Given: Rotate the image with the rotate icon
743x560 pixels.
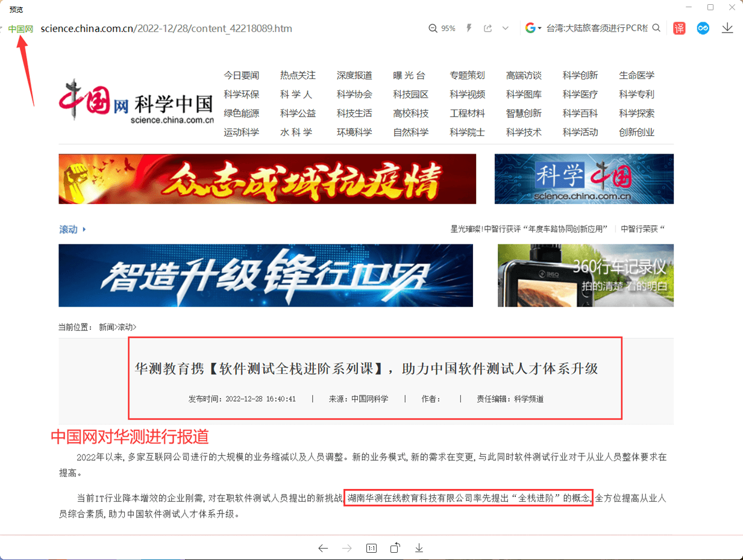Looking at the screenshot, I should [395, 548].
